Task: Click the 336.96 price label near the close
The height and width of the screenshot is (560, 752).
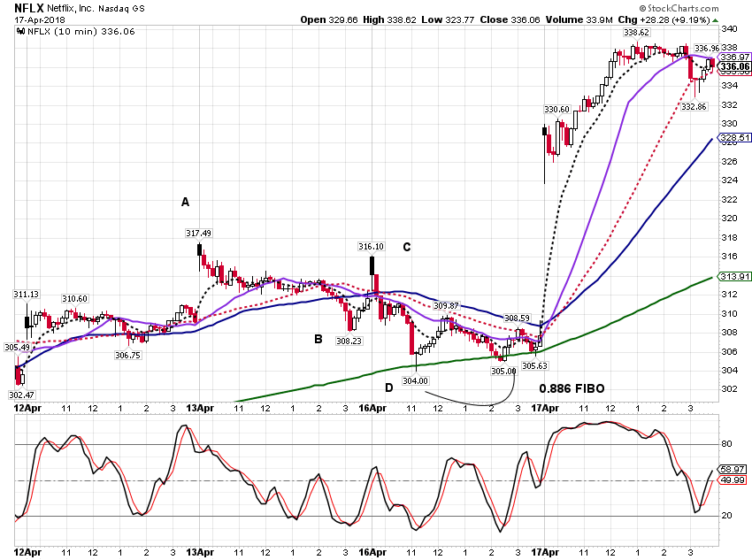Action: click(707, 48)
